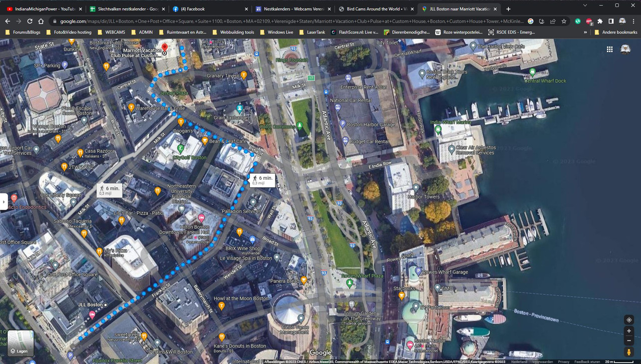The width and height of the screenshot is (641, 364).
Task: Open the AdBlock Plus extension icon
Action: [x=589, y=21]
